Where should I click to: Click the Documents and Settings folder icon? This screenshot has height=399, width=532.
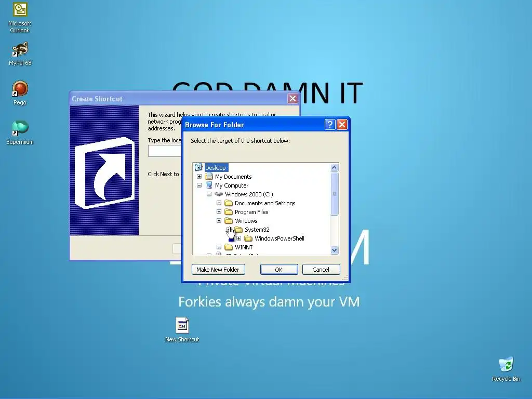pos(229,203)
